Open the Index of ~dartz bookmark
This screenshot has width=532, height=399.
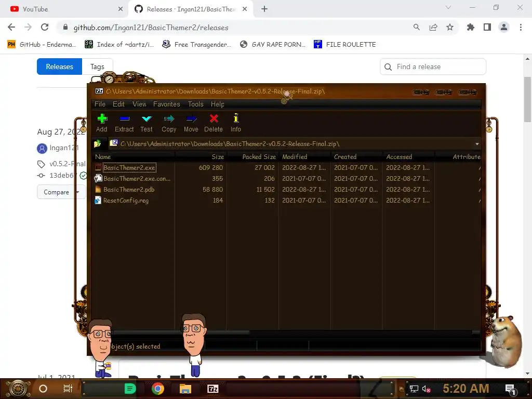119,45
